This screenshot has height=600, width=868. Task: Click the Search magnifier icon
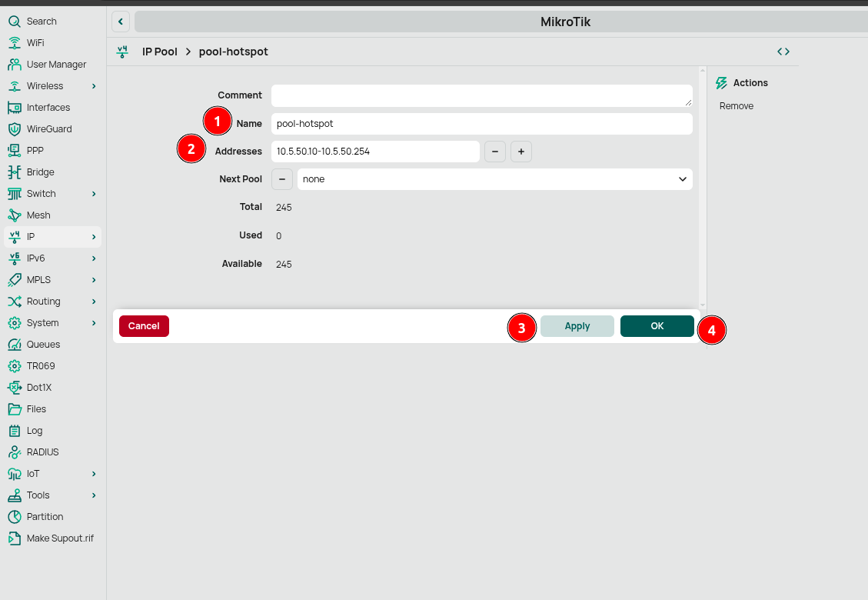click(14, 22)
